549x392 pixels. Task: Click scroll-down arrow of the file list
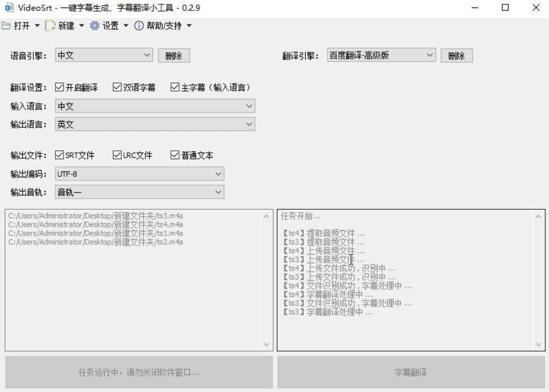coord(267,345)
